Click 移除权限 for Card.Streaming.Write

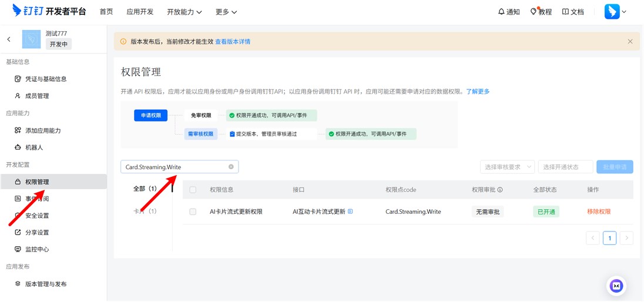(599, 212)
